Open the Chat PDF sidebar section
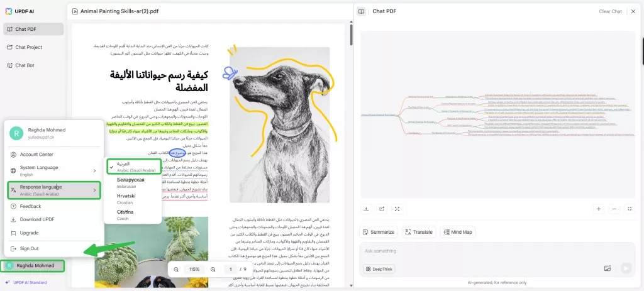The image size is (644, 291). pyautogui.click(x=33, y=29)
